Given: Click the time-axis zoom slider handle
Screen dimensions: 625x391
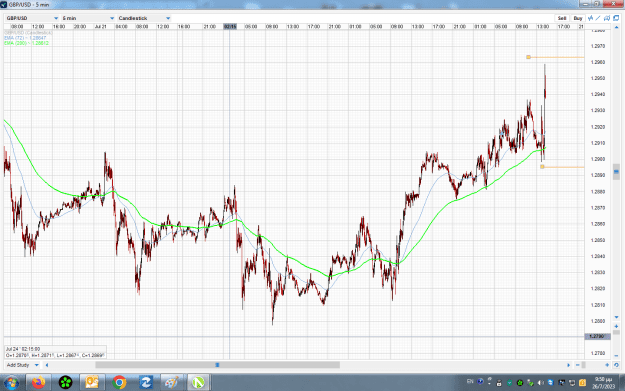Looking at the screenshot, I should click(x=584, y=365).
